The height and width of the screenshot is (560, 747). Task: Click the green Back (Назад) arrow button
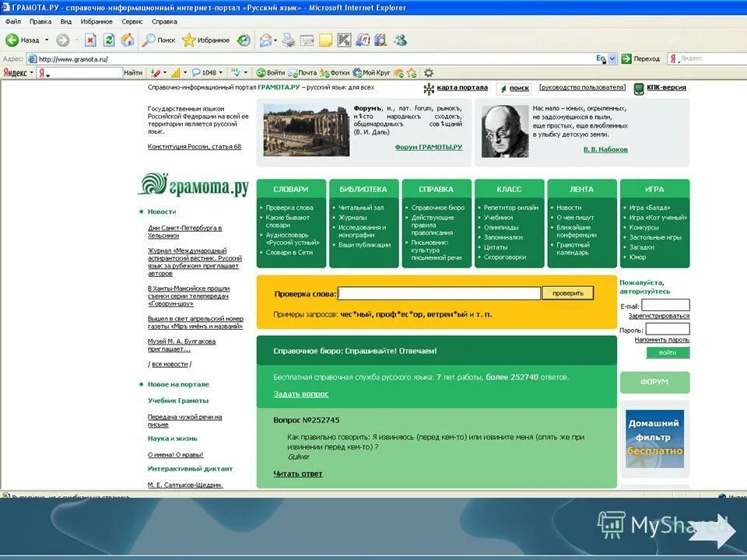click(12, 40)
